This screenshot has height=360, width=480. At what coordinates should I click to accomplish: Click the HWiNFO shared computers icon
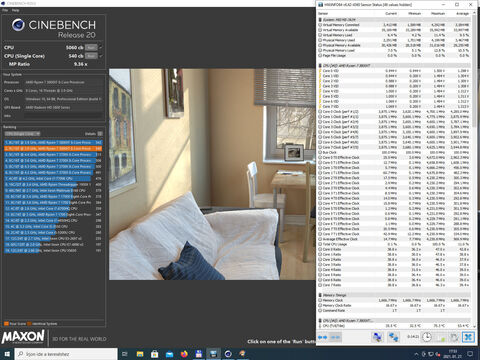[393, 337]
